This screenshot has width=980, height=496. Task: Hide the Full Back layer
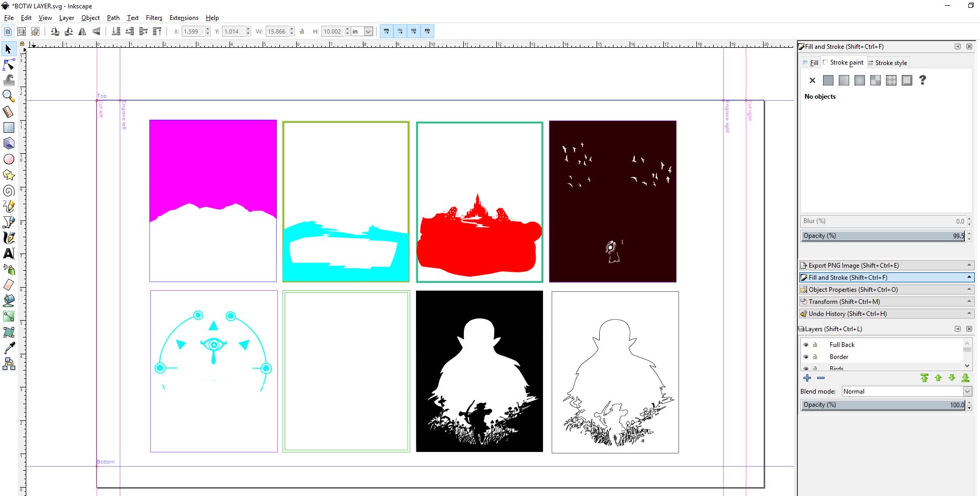coord(806,345)
